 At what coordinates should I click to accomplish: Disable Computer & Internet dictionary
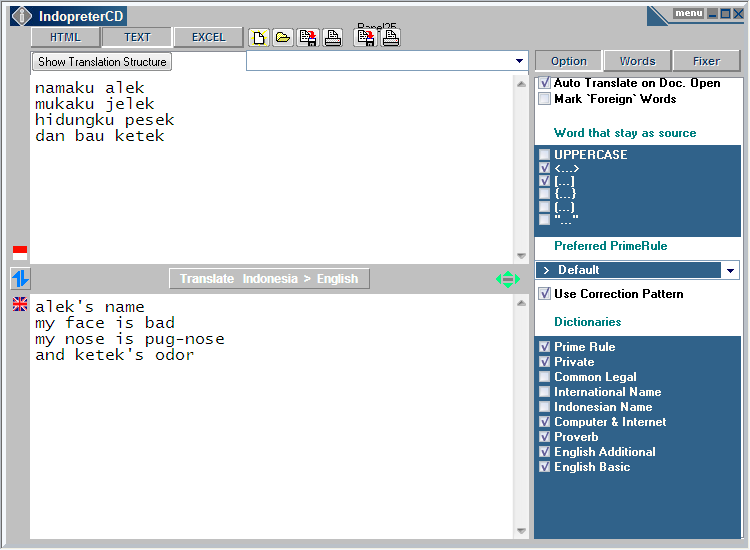point(544,422)
